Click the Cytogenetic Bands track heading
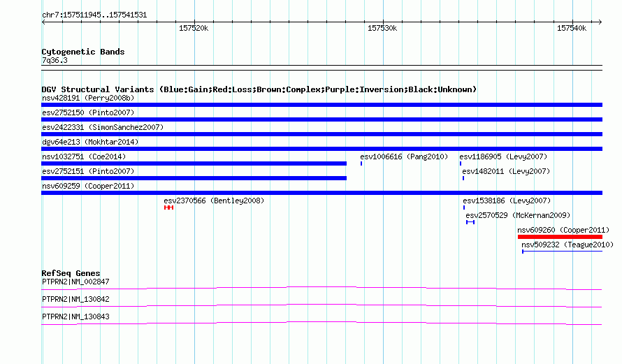The image size is (622, 364). pyautogui.click(x=83, y=52)
